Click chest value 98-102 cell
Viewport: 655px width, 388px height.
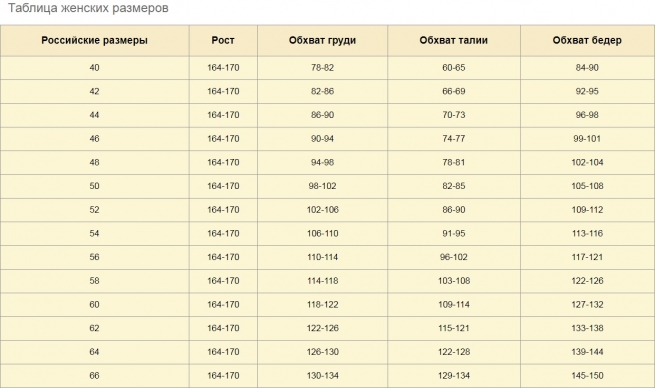[322, 186]
